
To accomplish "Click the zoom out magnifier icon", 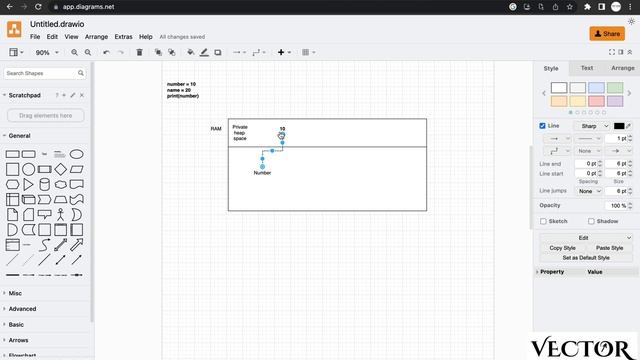I will [88, 52].
